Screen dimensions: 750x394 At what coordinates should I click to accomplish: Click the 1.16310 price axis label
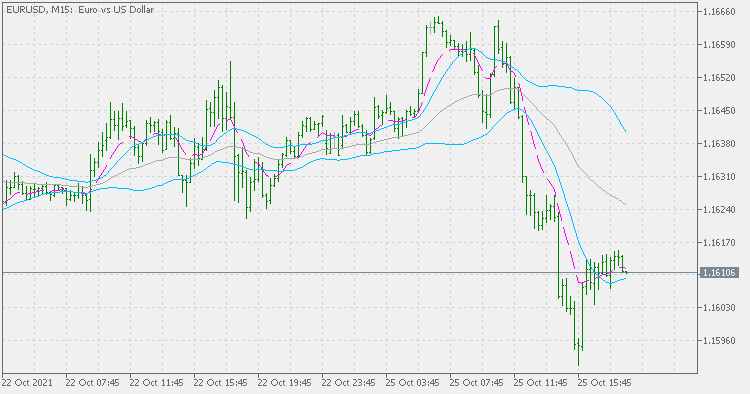[719, 177]
